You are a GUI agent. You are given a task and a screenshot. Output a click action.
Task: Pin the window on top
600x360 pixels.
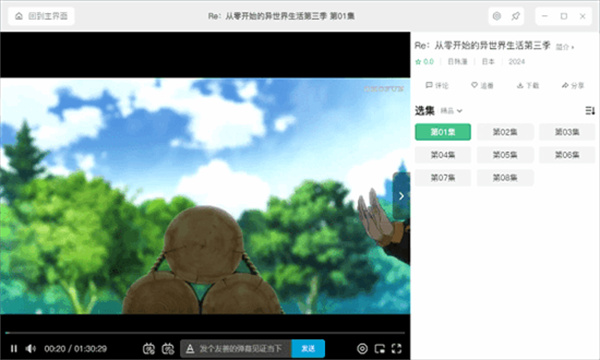point(515,16)
